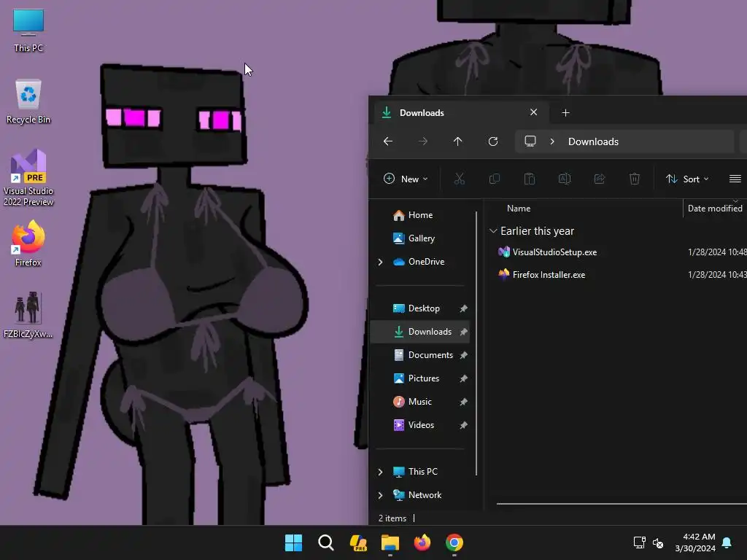Expand This PC tree node
Viewport: 747px width, 560px height.
coord(380,472)
